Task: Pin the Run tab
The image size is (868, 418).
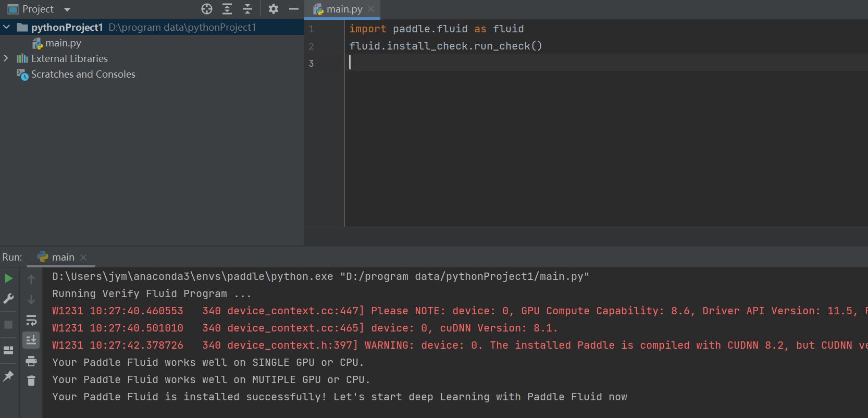Action: [x=8, y=376]
